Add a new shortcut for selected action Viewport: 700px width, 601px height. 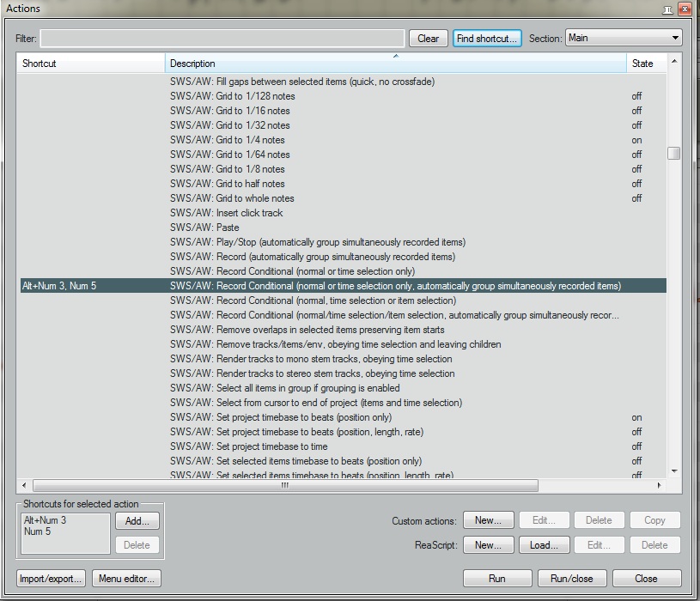pyautogui.click(x=137, y=520)
